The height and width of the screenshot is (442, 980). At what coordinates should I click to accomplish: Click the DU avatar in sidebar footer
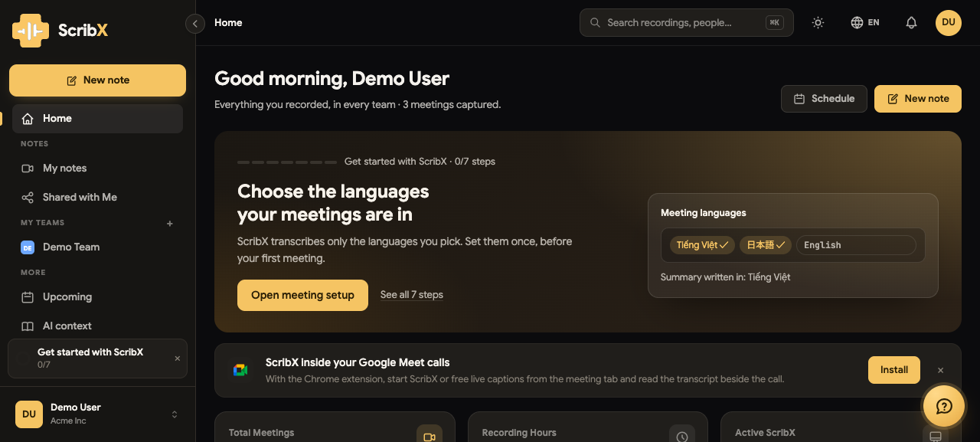point(29,414)
